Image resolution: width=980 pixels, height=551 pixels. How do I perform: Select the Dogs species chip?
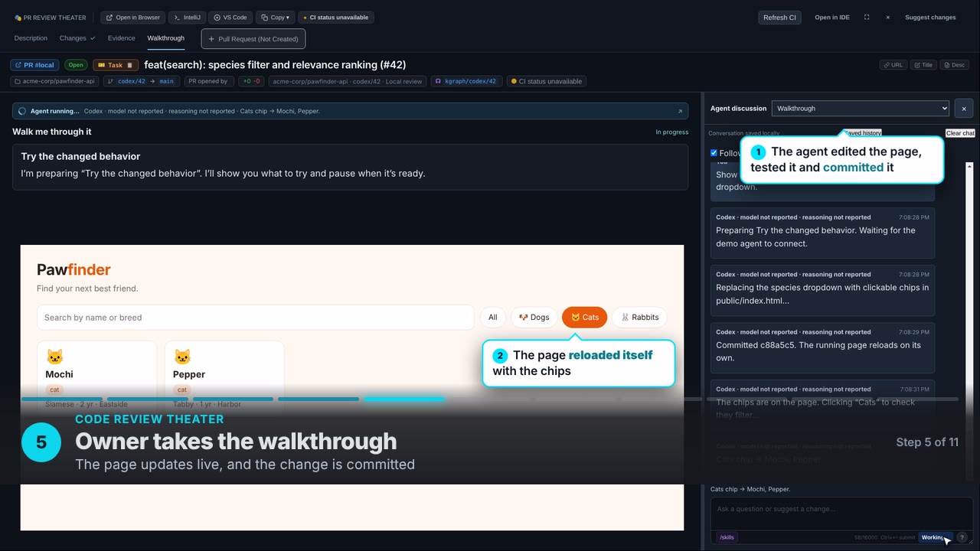tap(534, 318)
